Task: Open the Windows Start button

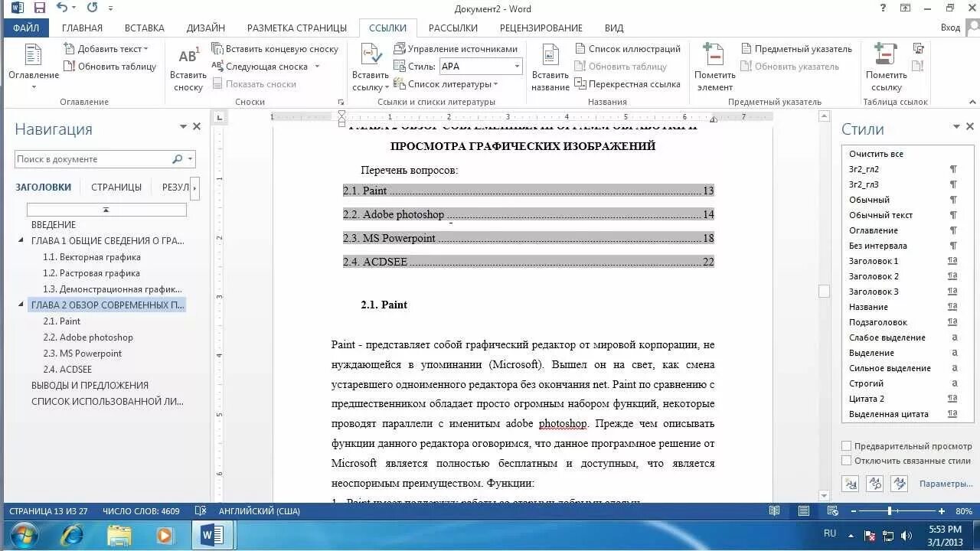Action: [x=24, y=534]
